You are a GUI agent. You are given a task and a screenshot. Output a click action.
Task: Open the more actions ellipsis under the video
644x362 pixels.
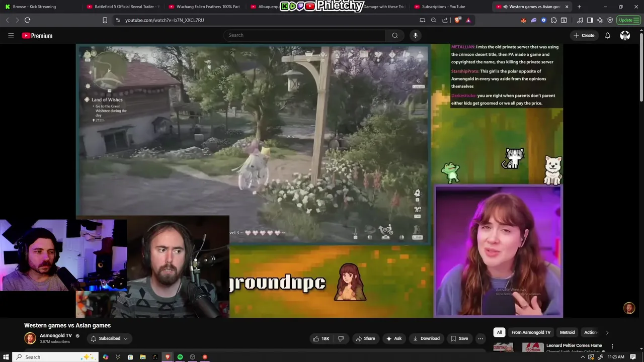click(x=480, y=338)
